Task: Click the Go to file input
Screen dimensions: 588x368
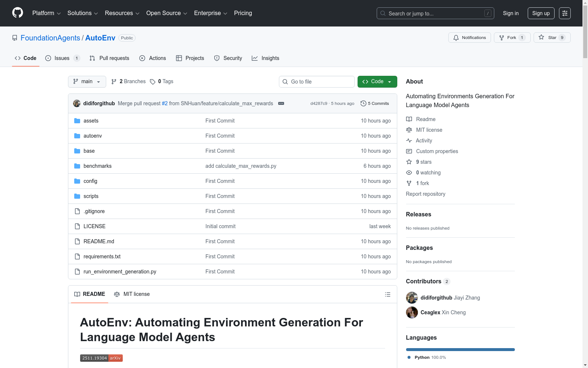Action: [x=317, y=82]
